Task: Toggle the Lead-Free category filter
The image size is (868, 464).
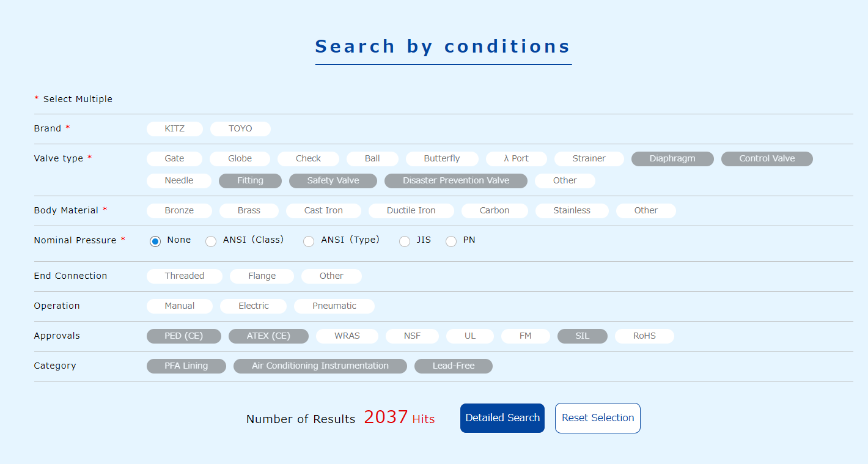Action: pyautogui.click(x=453, y=366)
